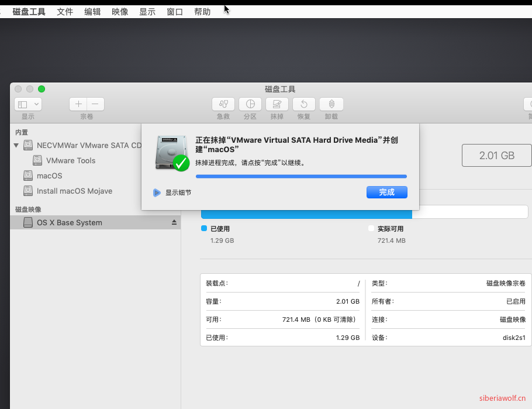Click the 内置 sidebar section header
Image resolution: width=532 pixels, height=409 pixels.
(x=22, y=132)
